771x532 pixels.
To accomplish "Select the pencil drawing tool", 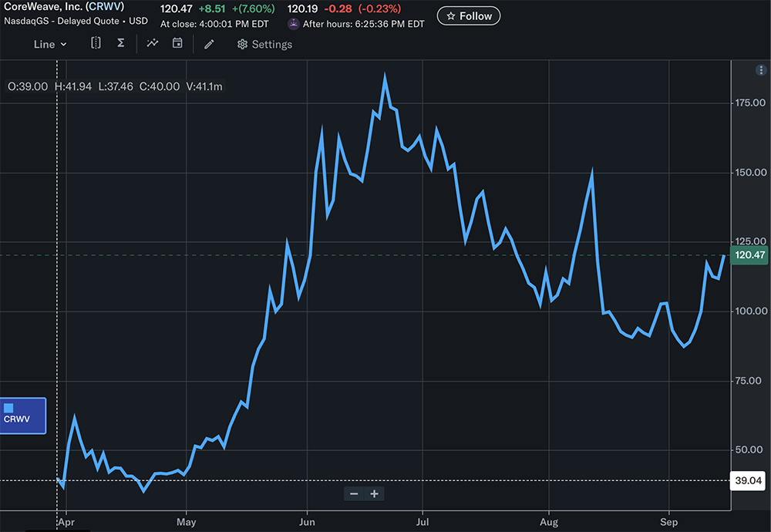I will point(208,44).
